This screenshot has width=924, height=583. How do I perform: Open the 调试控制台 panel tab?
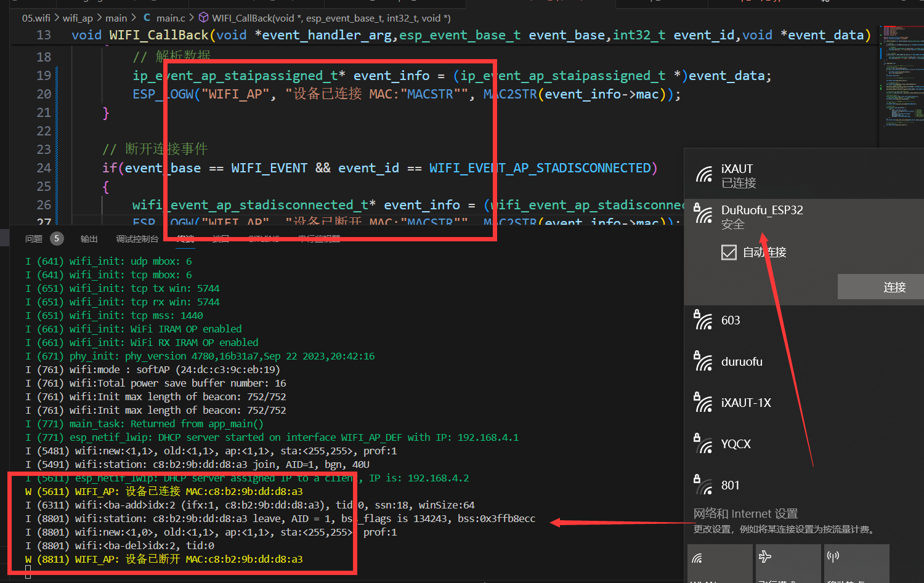[137, 239]
